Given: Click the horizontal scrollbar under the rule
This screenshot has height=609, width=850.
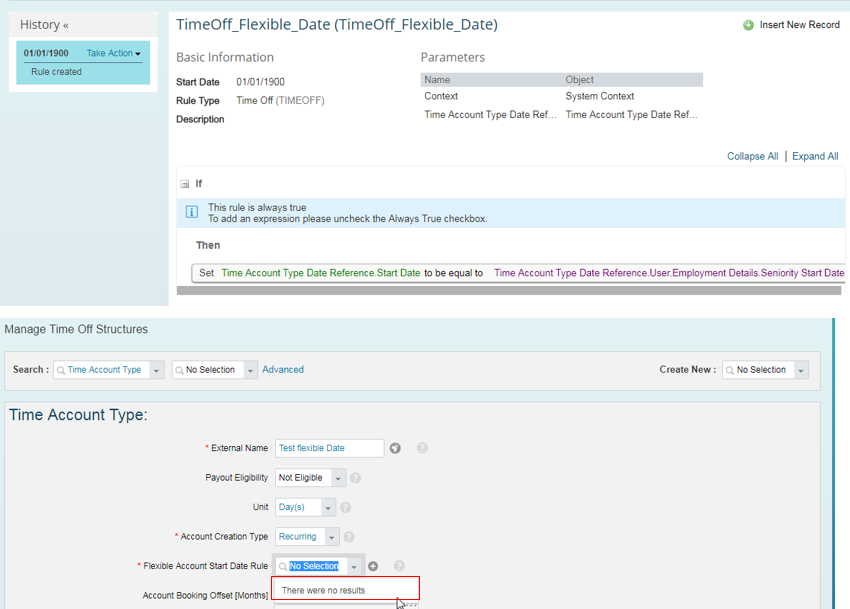Looking at the screenshot, I should point(508,291).
